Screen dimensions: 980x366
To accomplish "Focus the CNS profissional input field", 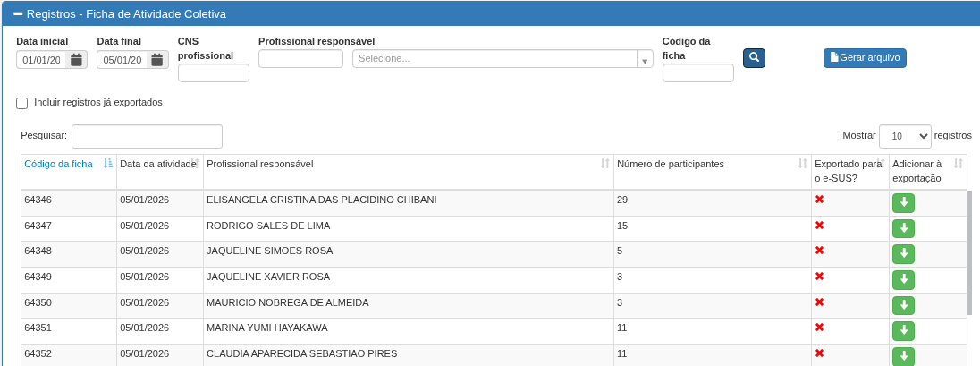I will pyautogui.click(x=213, y=73).
